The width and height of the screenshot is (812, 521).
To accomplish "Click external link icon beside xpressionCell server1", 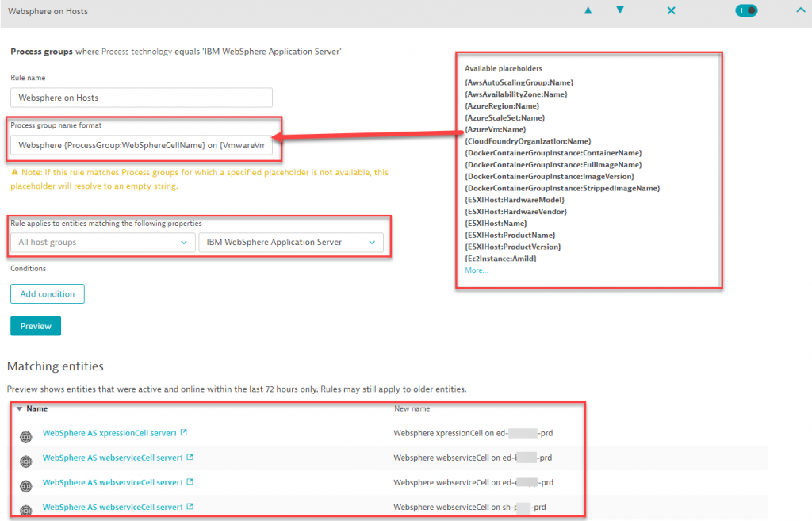I will [x=184, y=433].
